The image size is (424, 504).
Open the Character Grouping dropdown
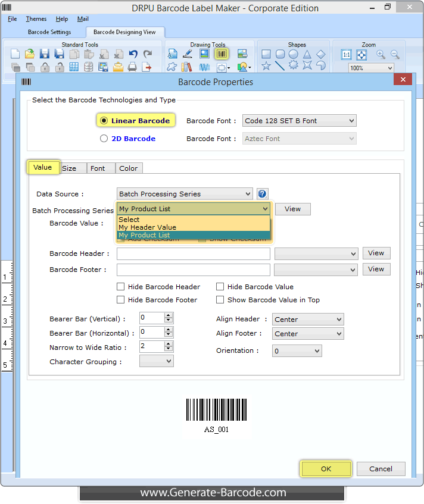[x=157, y=361]
